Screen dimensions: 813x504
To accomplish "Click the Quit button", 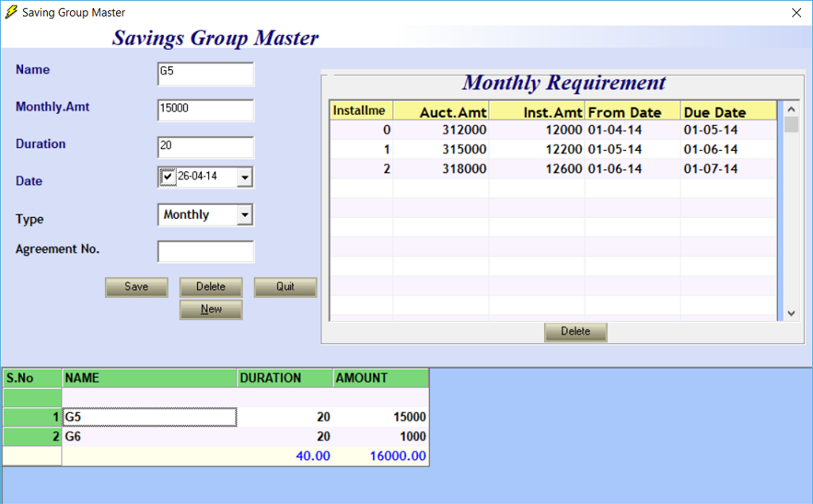I will point(285,287).
